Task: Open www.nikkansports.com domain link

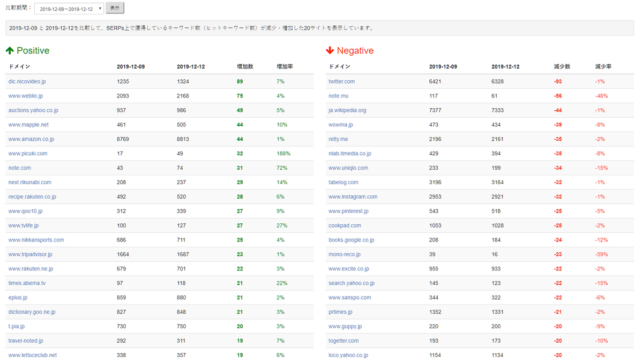Action: click(36, 240)
